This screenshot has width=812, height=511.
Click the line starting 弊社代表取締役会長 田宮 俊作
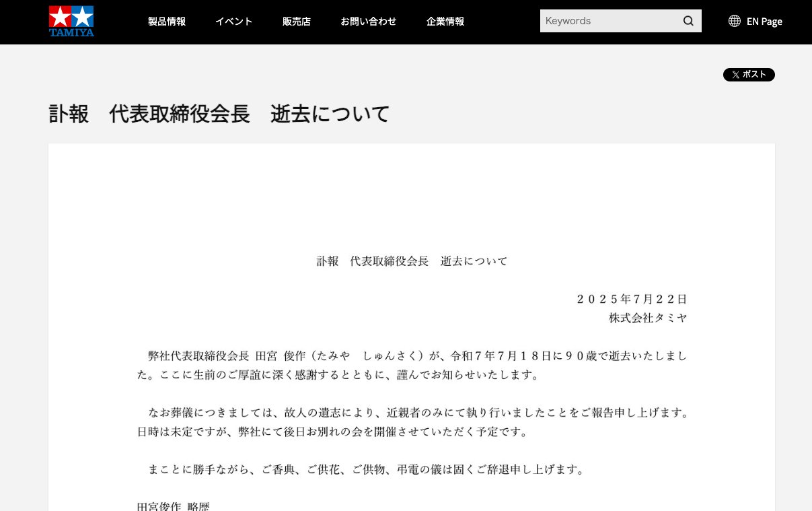(x=418, y=355)
